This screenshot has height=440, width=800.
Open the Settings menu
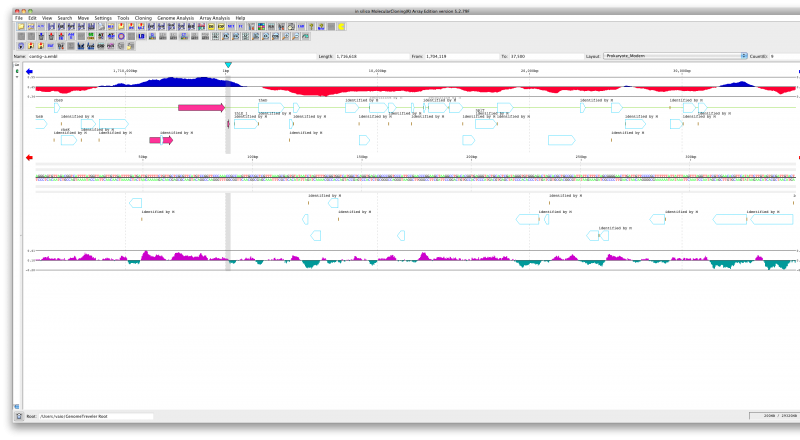pyautogui.click(x=103, y=18)
